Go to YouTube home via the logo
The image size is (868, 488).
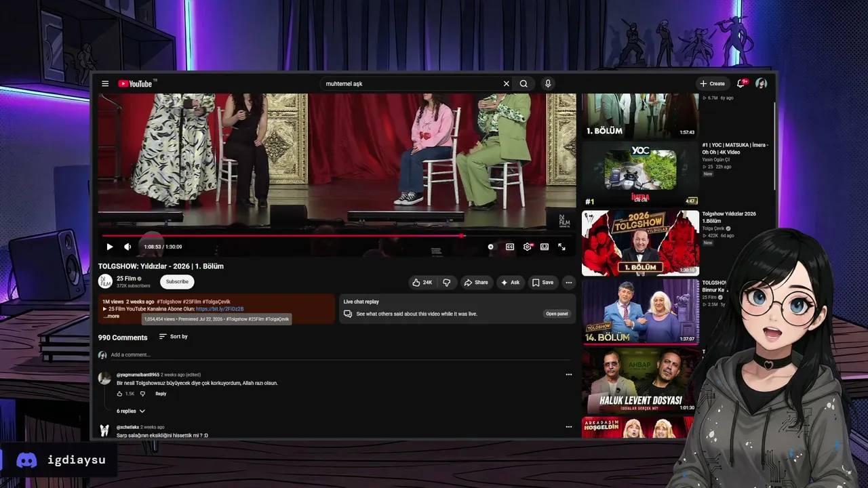(136, 84)
